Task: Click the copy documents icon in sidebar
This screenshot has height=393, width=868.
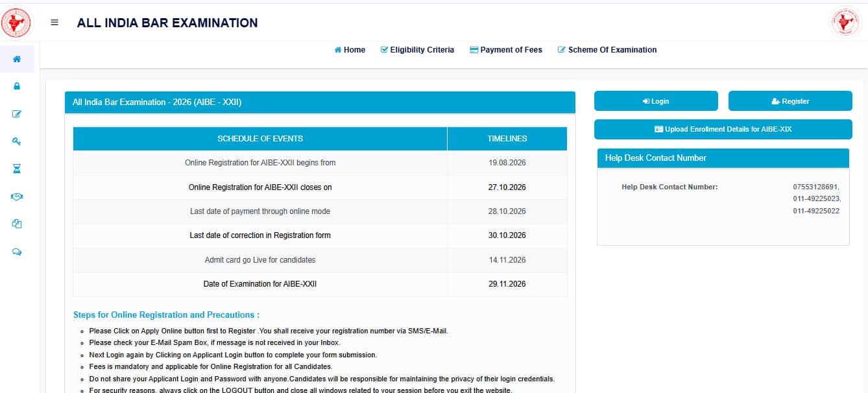Action: (x=17, y=224)
